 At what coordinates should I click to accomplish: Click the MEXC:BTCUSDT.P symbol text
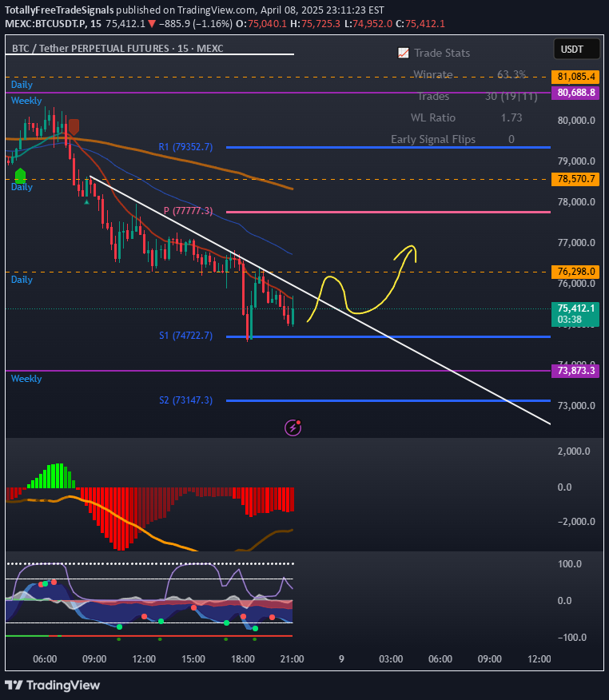click(46, 24)
